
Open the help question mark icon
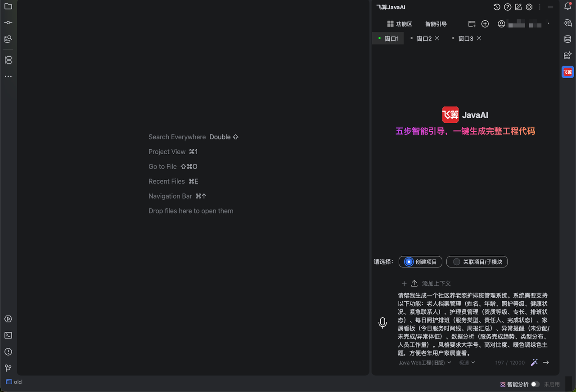pos(508,7)
